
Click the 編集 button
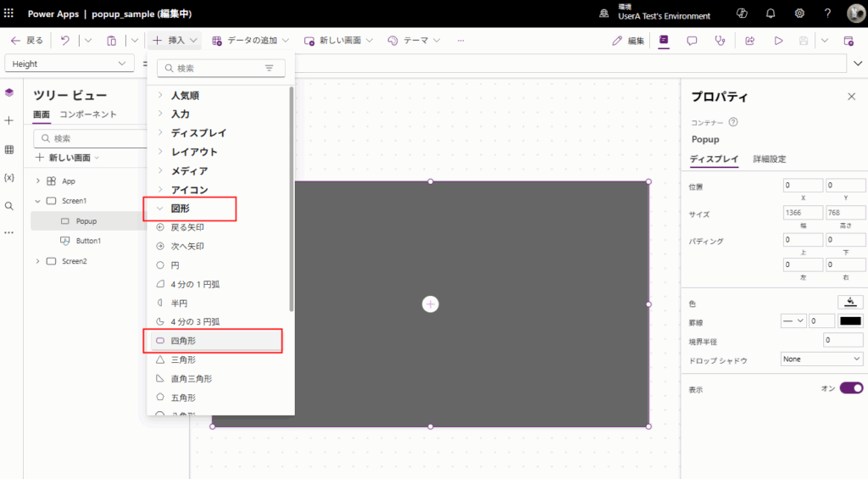point(628,41)
